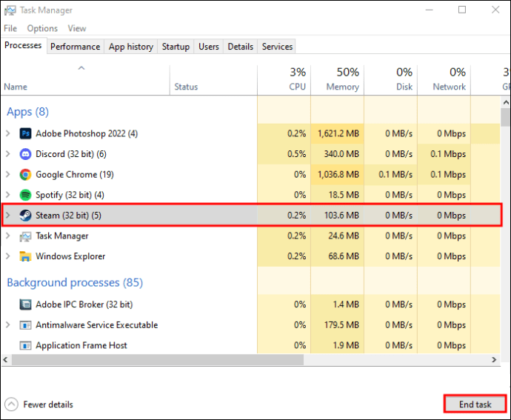This screenshot has height=420, width=511.
Task: Click the Application Frame Host icon
Action: 25,345
